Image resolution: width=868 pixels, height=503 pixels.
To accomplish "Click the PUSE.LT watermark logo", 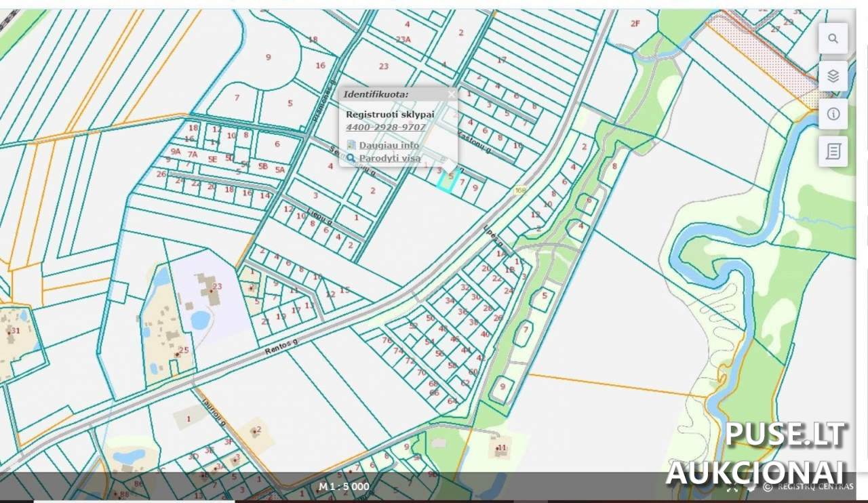I will 785,435.
